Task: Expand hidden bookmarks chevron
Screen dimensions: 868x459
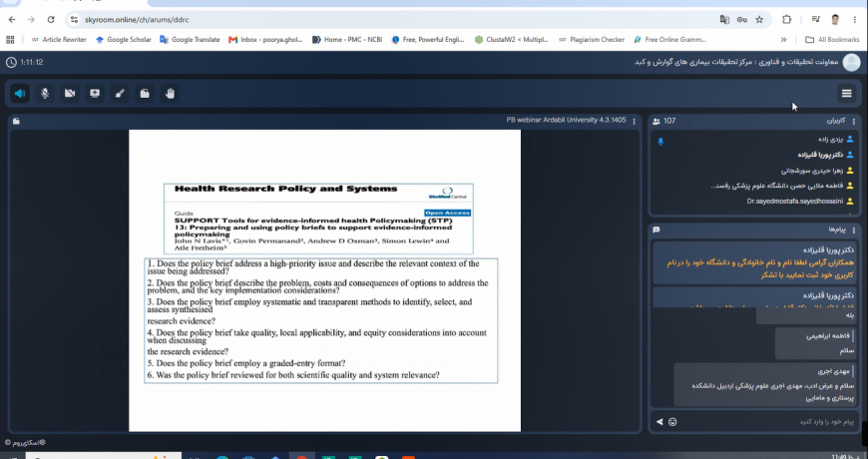Action: pos(783,39)
